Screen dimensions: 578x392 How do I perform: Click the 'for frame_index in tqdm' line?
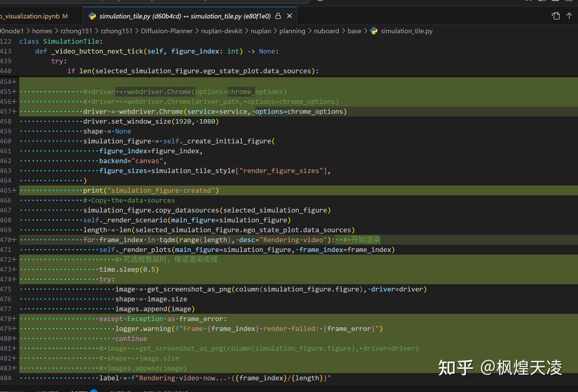(232, 240)
